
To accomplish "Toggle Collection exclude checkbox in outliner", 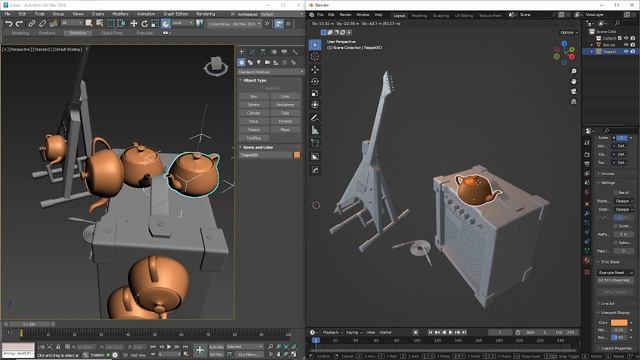I will pos(620,38).
